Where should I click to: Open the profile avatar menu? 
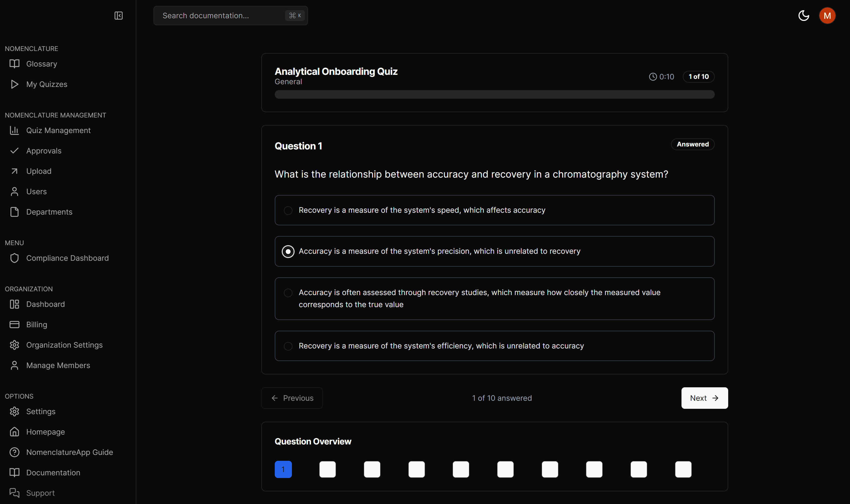tap(827, 15)
